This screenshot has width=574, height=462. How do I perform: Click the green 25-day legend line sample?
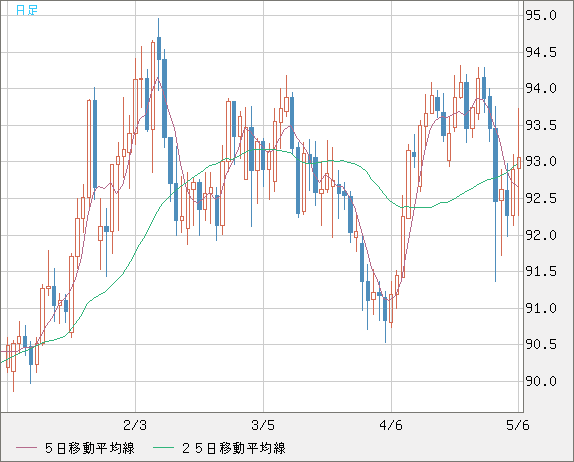tap(163, 448)
